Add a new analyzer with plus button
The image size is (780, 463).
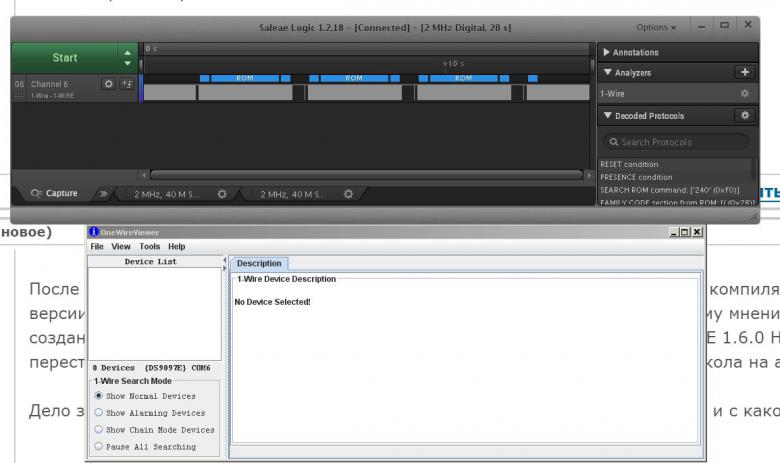(745, 72)
